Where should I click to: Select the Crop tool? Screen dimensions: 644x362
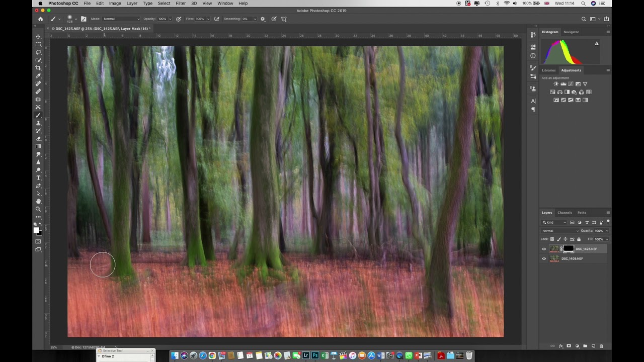[x=38, y=68]
